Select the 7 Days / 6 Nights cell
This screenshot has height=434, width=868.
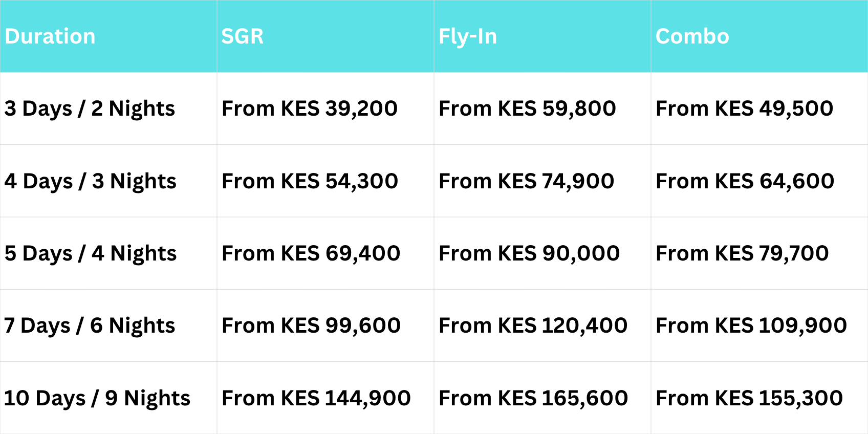(90, 325)
